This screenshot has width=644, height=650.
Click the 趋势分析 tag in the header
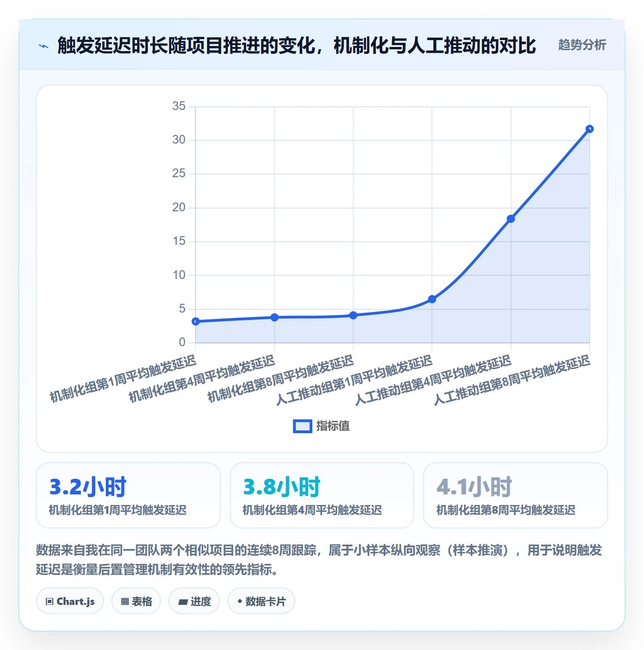582,45
